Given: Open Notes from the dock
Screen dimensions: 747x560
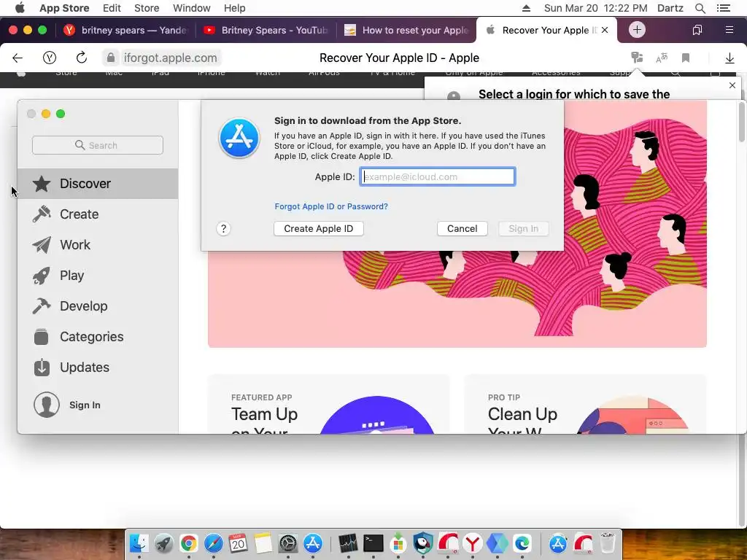Looking at the screenshot, I should click(x=263, y=542).
